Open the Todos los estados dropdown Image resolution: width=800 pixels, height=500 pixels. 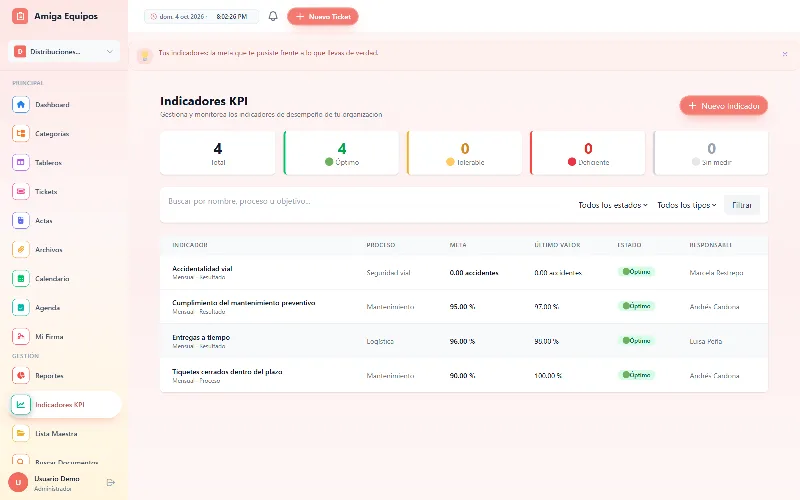[613, 205]
